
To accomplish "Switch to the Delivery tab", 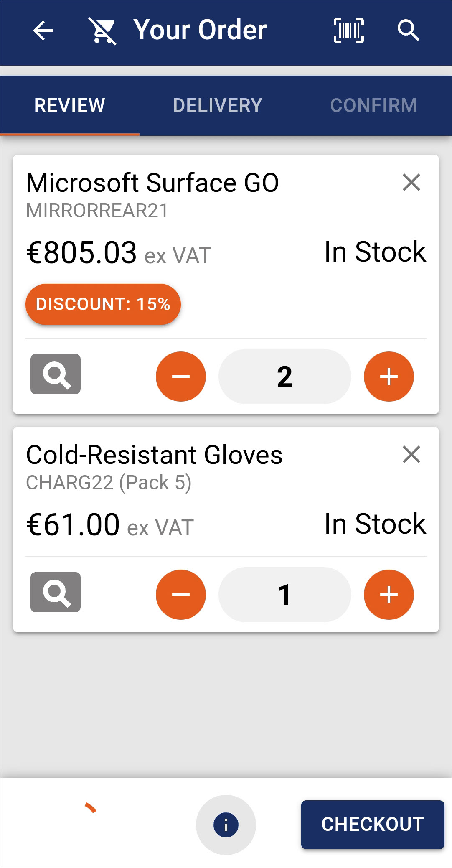I will pyautogui.click(x=218, y=105).
